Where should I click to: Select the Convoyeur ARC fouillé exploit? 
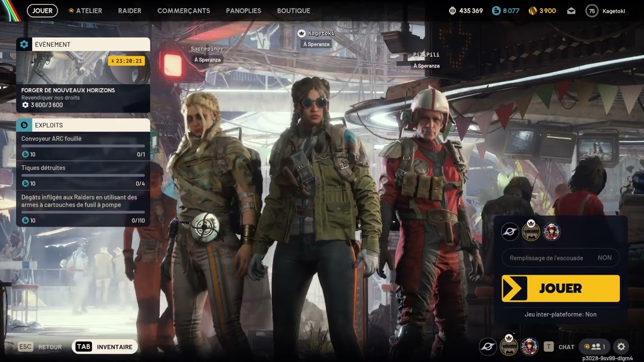pyautogui.click(x=83, y=146)
